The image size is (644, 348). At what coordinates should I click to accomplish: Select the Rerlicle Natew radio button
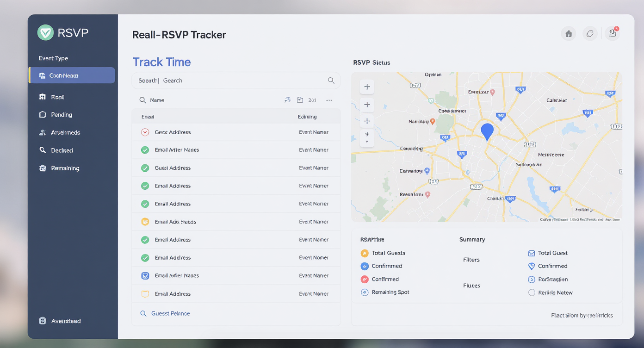pyautogui.click(x=532, y=292)
